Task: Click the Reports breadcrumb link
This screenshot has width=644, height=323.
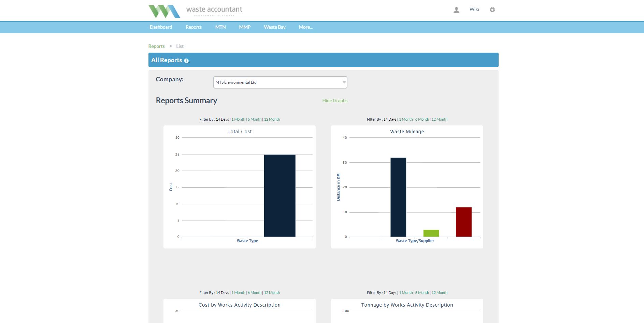Action: click(x=156, y=46)
